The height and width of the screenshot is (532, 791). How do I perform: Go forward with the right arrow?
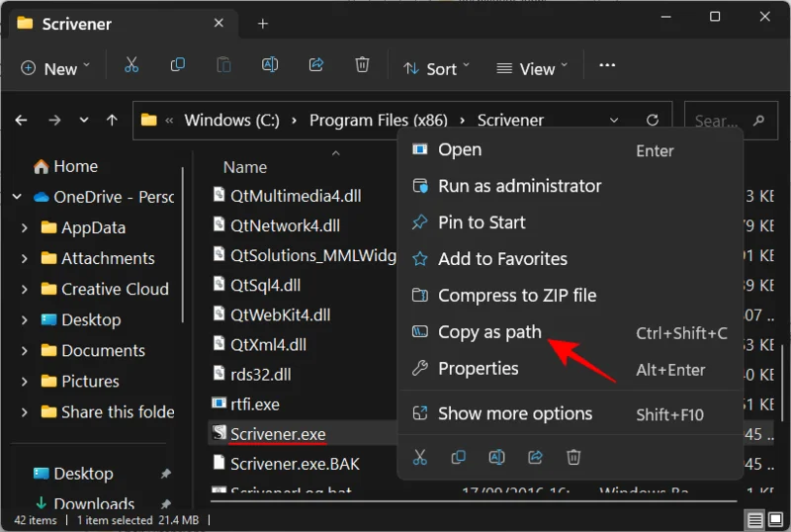click(54, 120)
